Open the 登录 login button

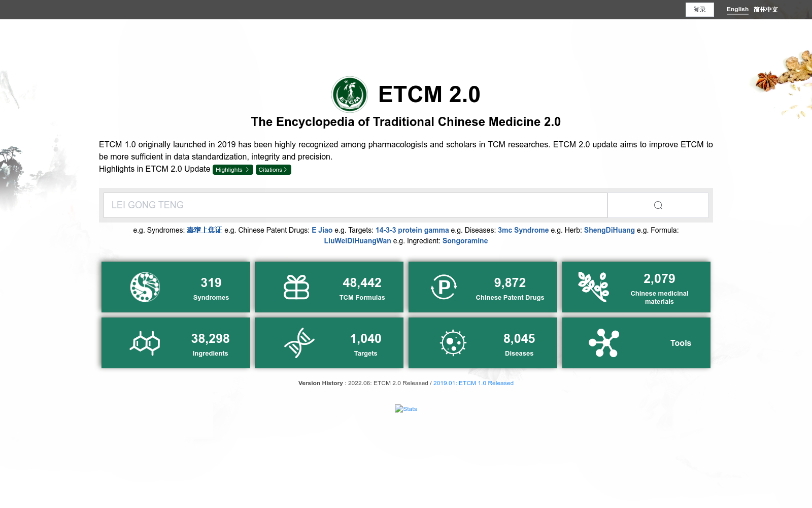pyautogui.click(x=700, y=10)
